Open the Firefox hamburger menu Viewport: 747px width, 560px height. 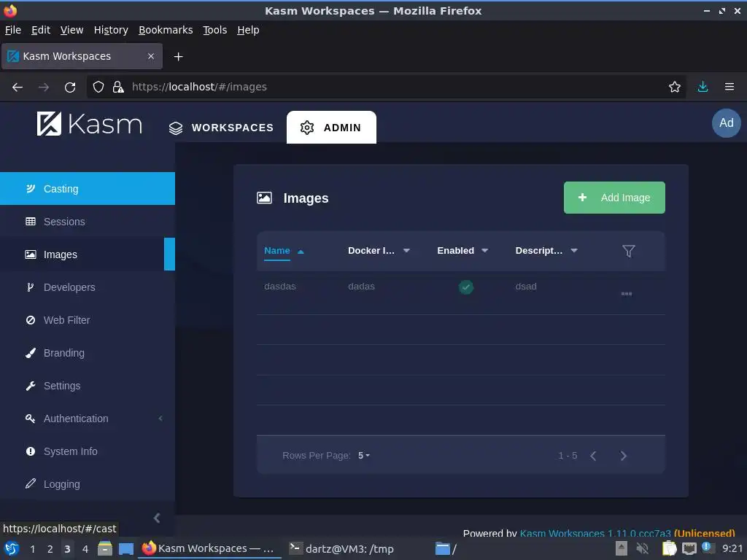(729, 87)
